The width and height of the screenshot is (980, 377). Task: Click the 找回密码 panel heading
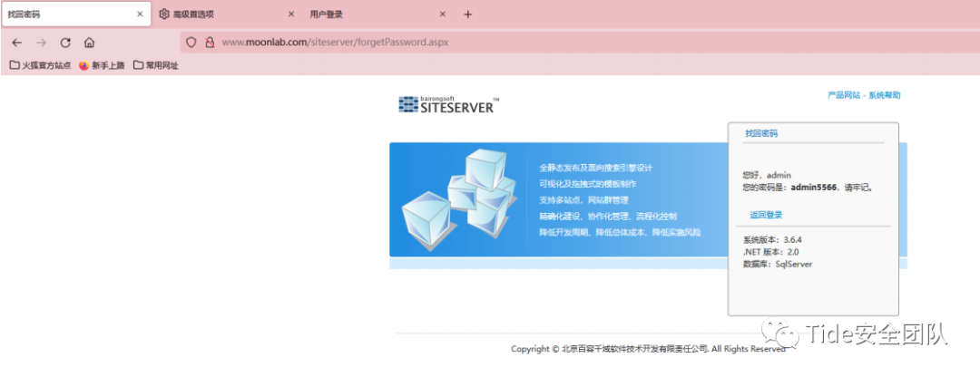pos(761,133)
